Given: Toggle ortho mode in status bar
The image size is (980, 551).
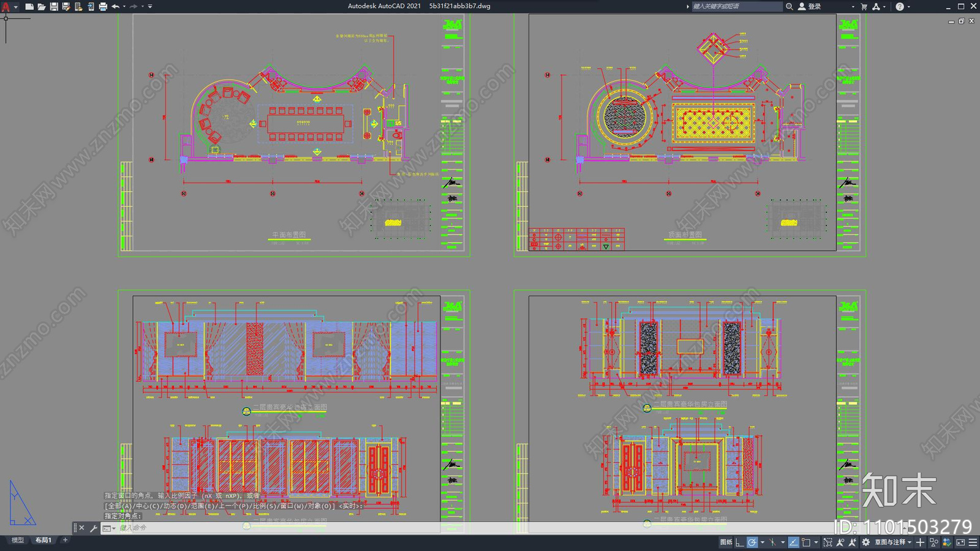Looking at the screenshot, I should pyautogui.click(x=740, y=542).
